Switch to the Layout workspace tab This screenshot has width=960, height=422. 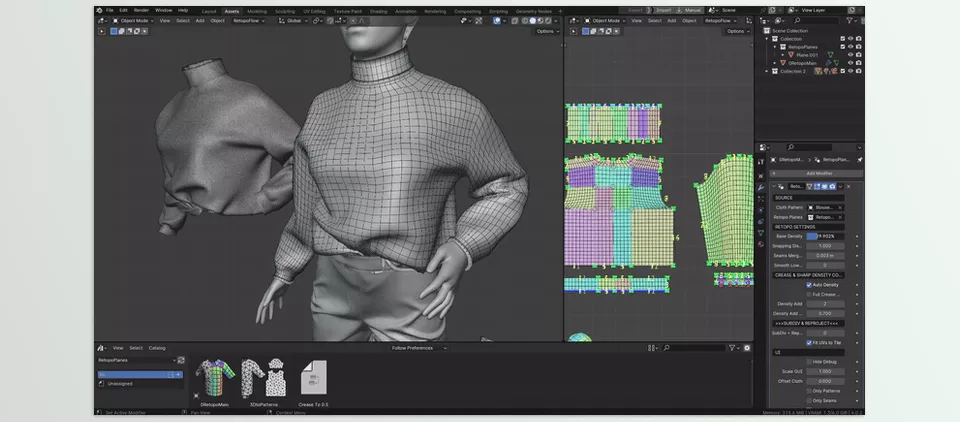click(209, 11)
